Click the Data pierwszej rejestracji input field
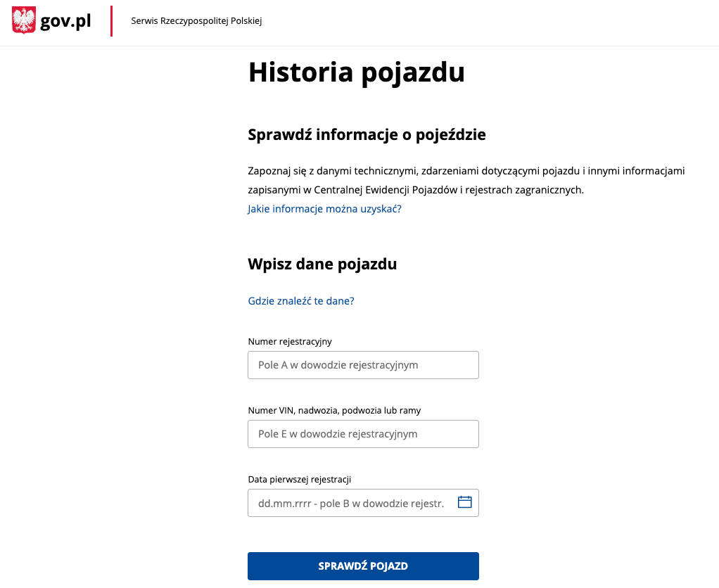719x588 pixels. click(352, 502)
